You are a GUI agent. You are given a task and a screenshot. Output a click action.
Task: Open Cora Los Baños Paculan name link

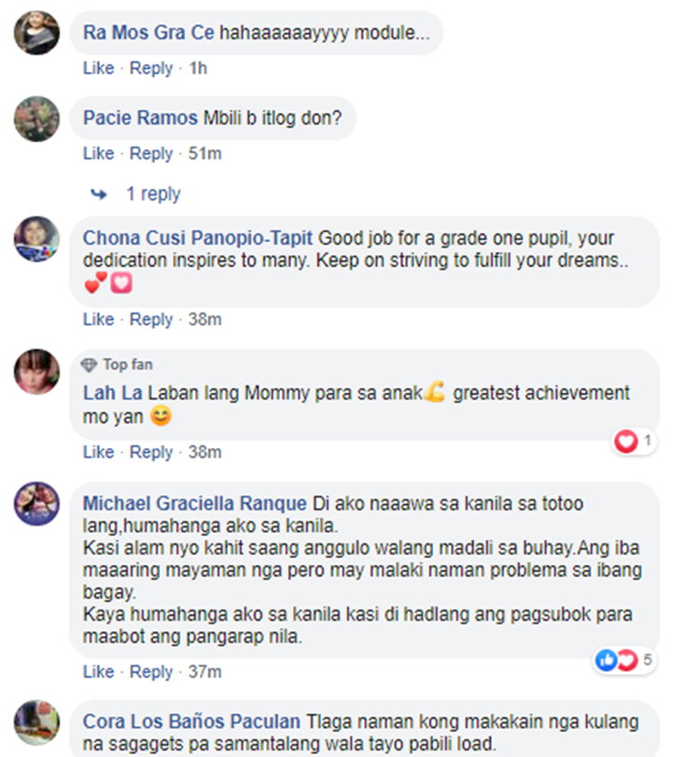(191, 722)
